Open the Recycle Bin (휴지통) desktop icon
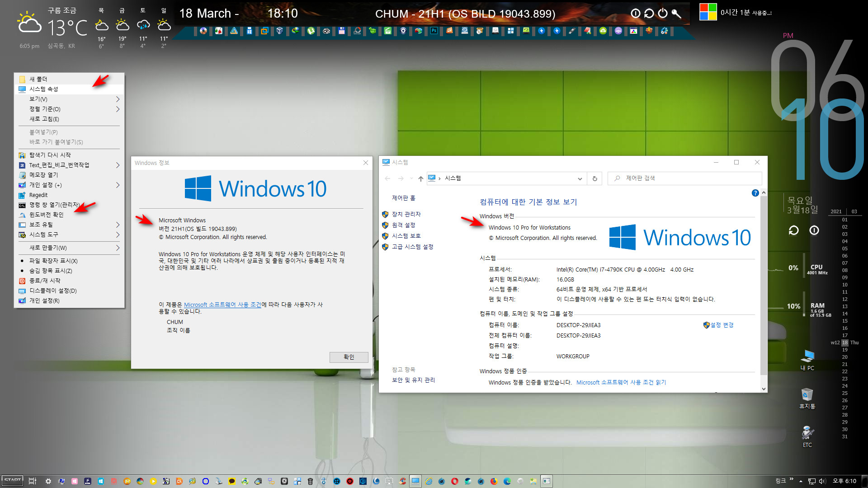The width and height of the screenshot is (868, 488). [807, 399]
